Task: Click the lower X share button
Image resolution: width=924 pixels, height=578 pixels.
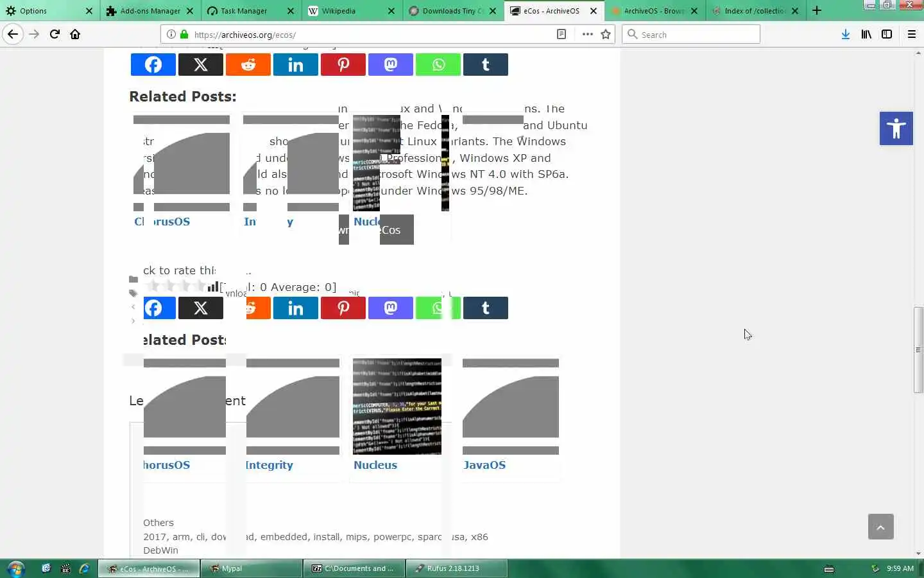Action: point(201,308)
